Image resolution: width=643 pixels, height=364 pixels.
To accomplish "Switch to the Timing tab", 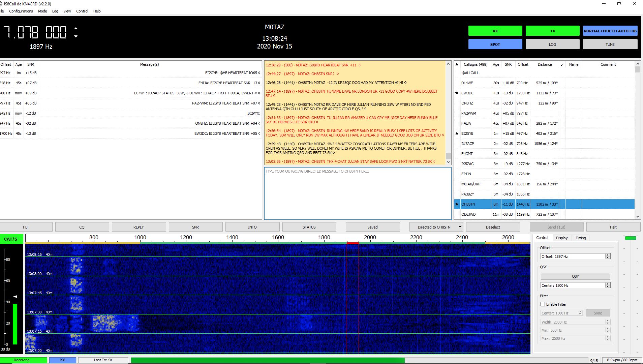I will 580,238.
